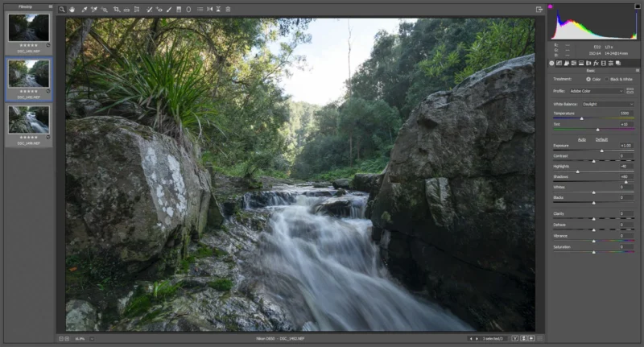Switch to the Tone Curve panel tab

559,64
